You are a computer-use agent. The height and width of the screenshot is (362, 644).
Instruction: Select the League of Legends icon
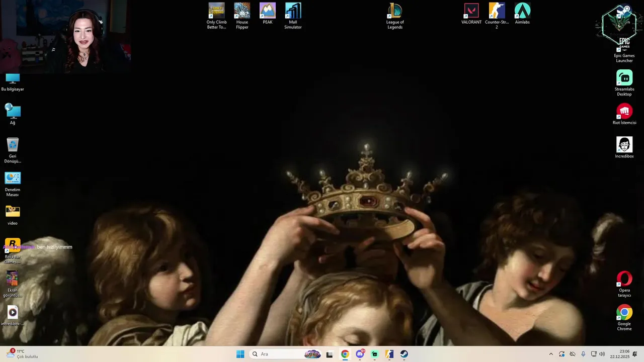(x=395, y=16)
